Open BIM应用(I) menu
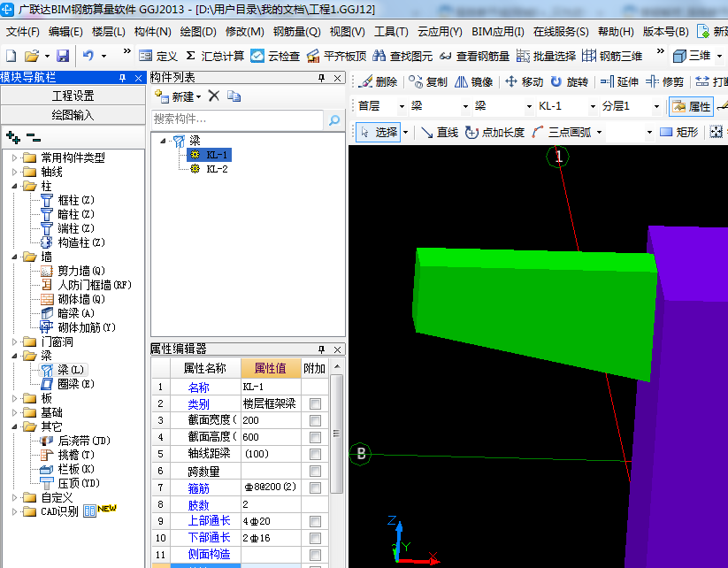The image size is (728, 568). click(498, 32)
